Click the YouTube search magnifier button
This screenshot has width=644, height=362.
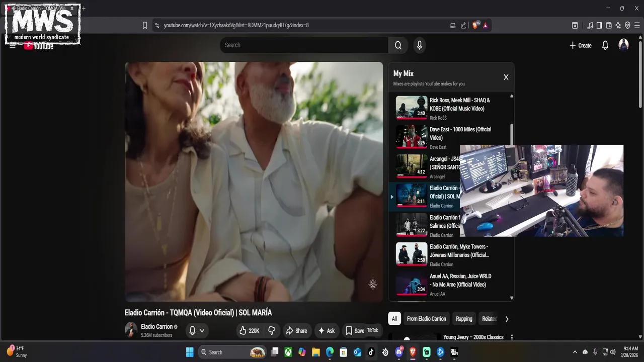[x=398, y=45]
